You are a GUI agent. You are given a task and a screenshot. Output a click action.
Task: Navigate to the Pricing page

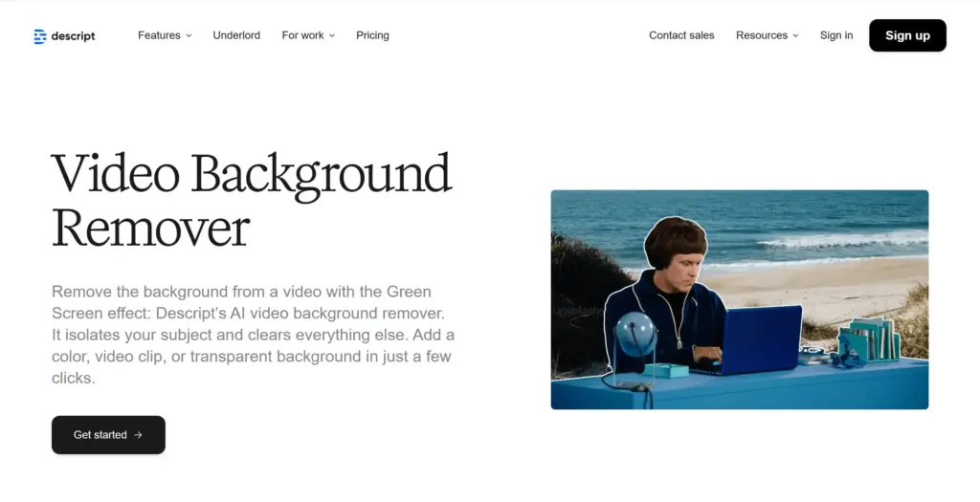(372, 35)
